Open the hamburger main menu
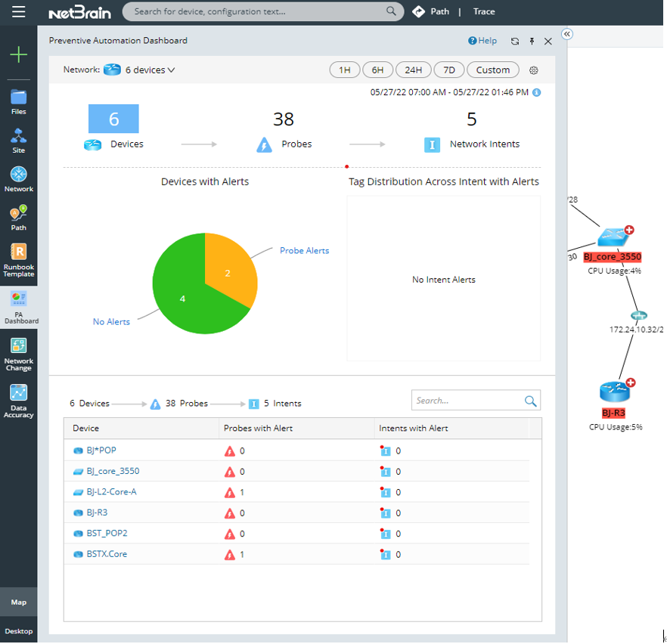667x644 pixels. [18, 12]
